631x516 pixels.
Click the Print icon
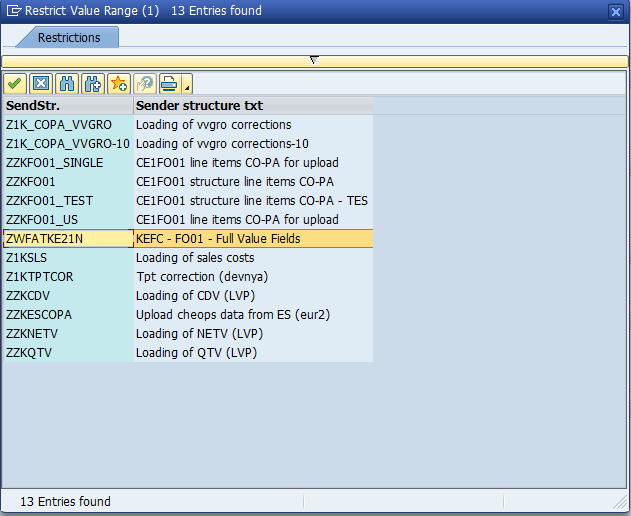pos(170,83)
